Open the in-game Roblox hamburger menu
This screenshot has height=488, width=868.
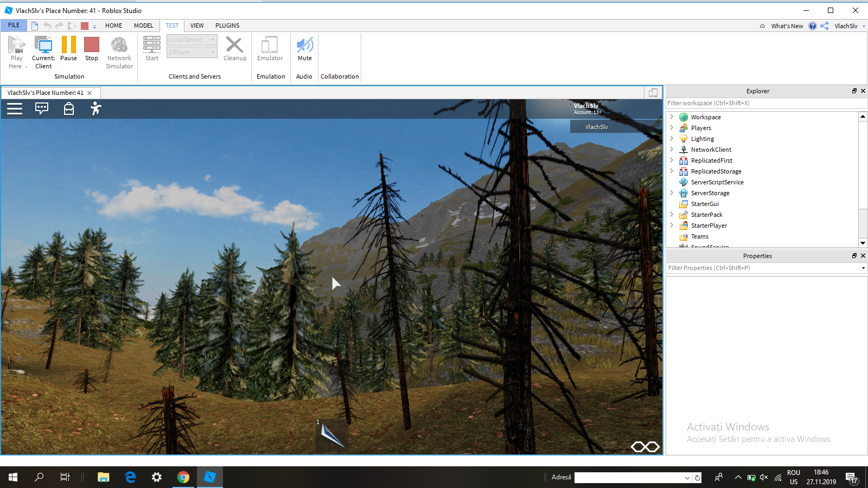(x=15, y=108)
